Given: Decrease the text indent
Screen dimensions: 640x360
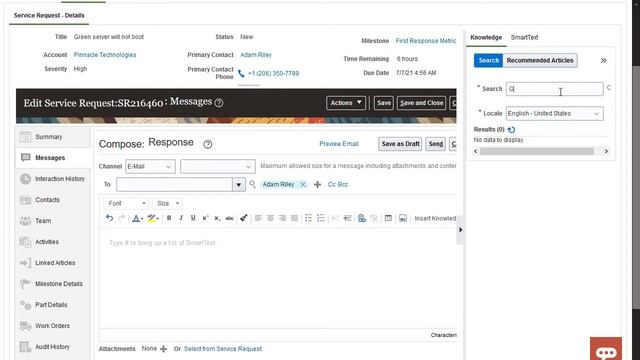Looking at the screenshot, I should click(336, 218).
